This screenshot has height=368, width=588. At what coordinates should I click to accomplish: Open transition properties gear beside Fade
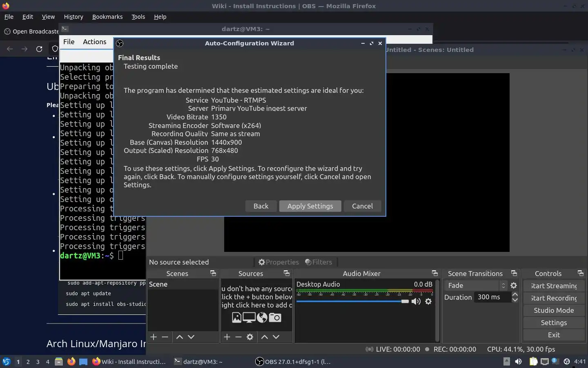tap(514, 285)
